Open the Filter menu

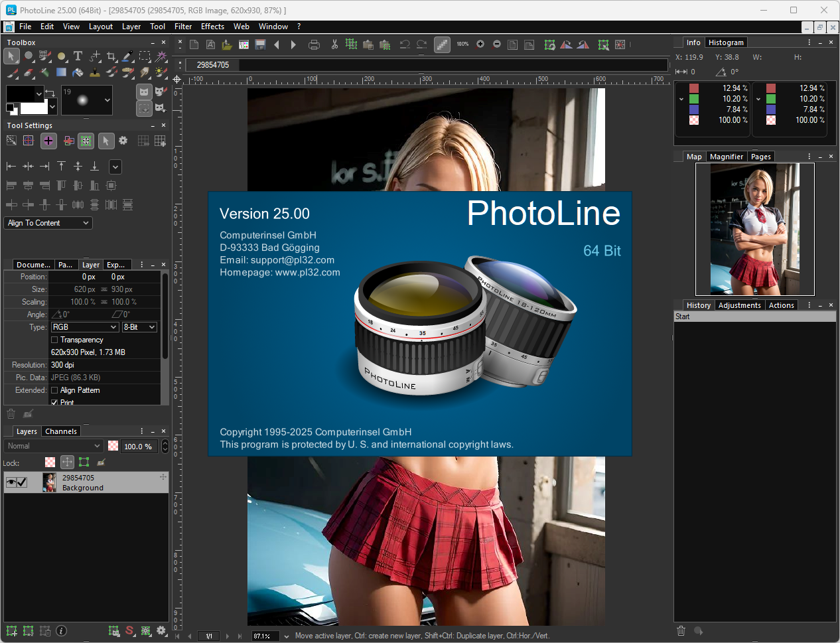[x=183, y=27]
